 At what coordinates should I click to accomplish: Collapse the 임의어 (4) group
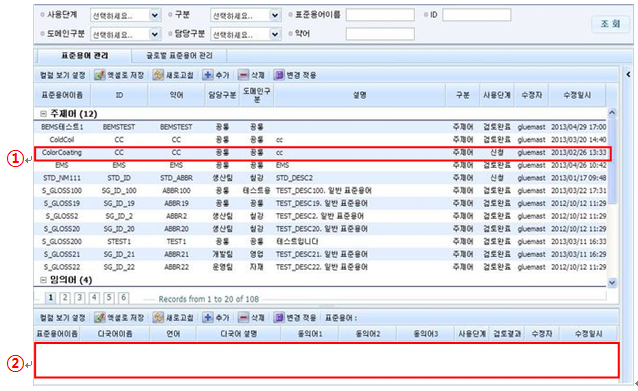pyautogui.click(x=44, y=280)
